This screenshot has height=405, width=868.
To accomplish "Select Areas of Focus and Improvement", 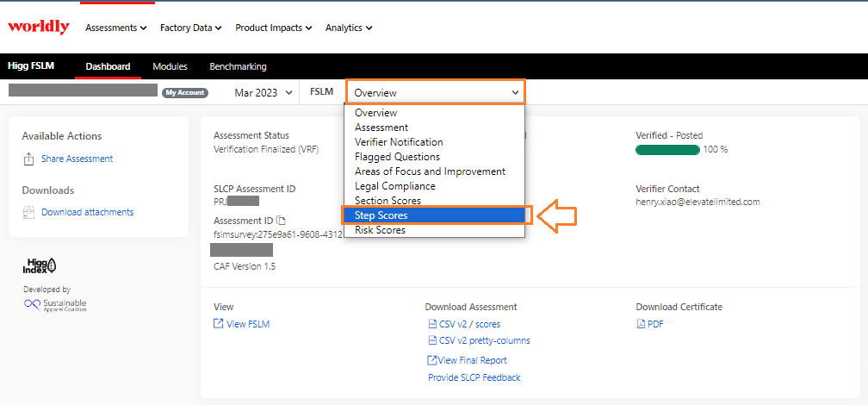I will click(434, 171).
